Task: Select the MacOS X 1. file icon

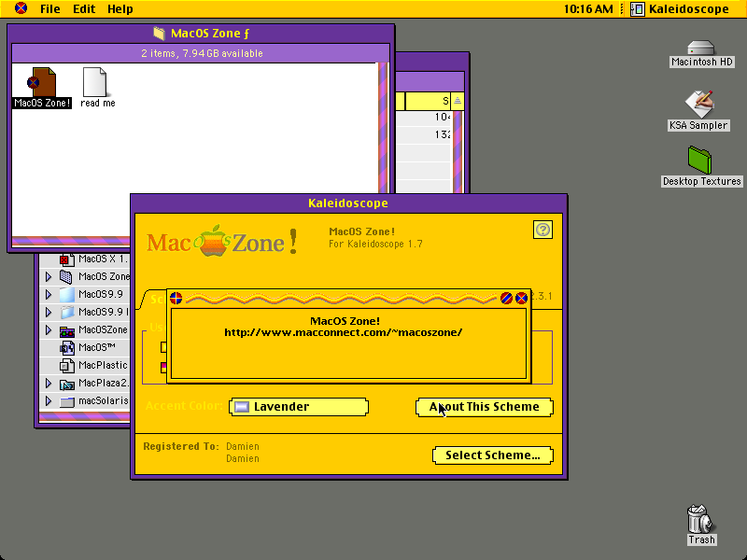Action: coord(66,259)
